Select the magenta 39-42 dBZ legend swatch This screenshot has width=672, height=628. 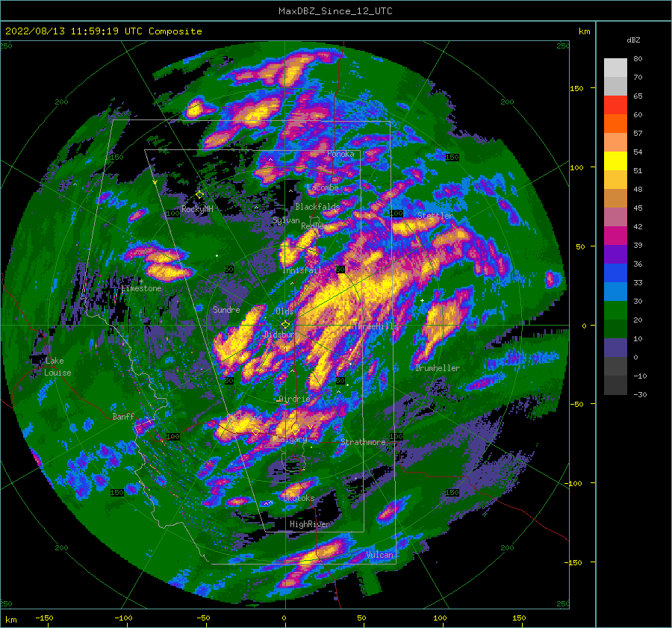[x=615, y=236]
